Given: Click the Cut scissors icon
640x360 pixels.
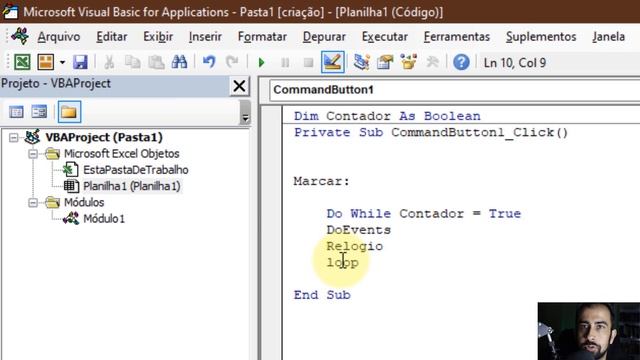Looking at the screenshot, I should [109, 62].
